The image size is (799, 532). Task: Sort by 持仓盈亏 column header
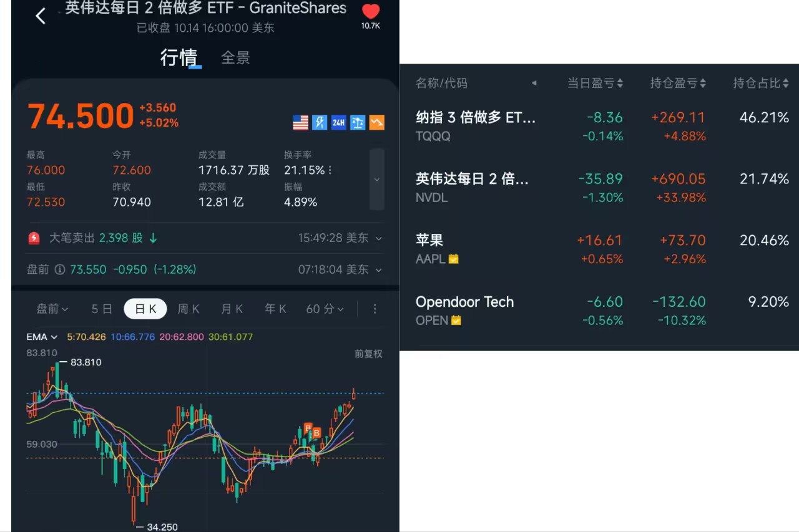pos(678,83)
